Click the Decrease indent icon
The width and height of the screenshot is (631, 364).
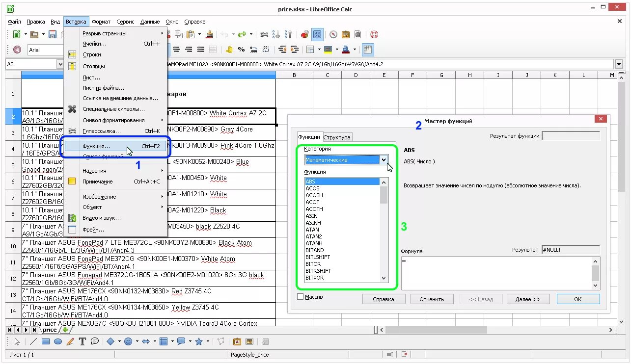coord(282,50)
